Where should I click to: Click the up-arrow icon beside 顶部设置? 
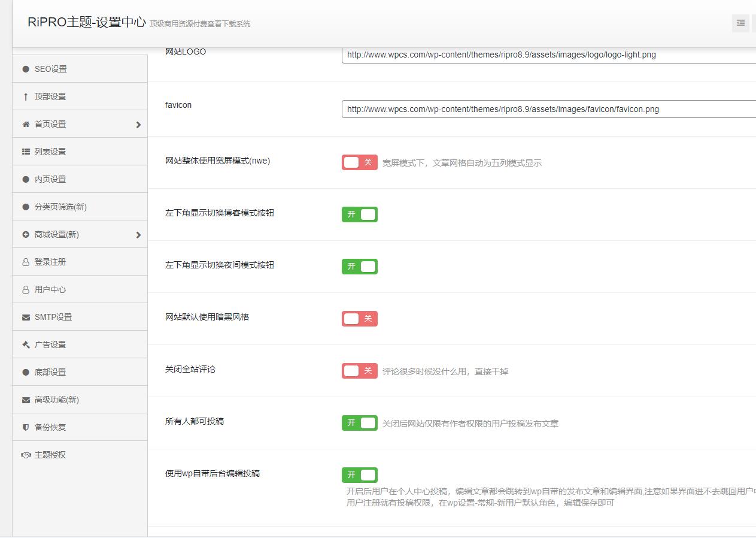pos(26,96)
